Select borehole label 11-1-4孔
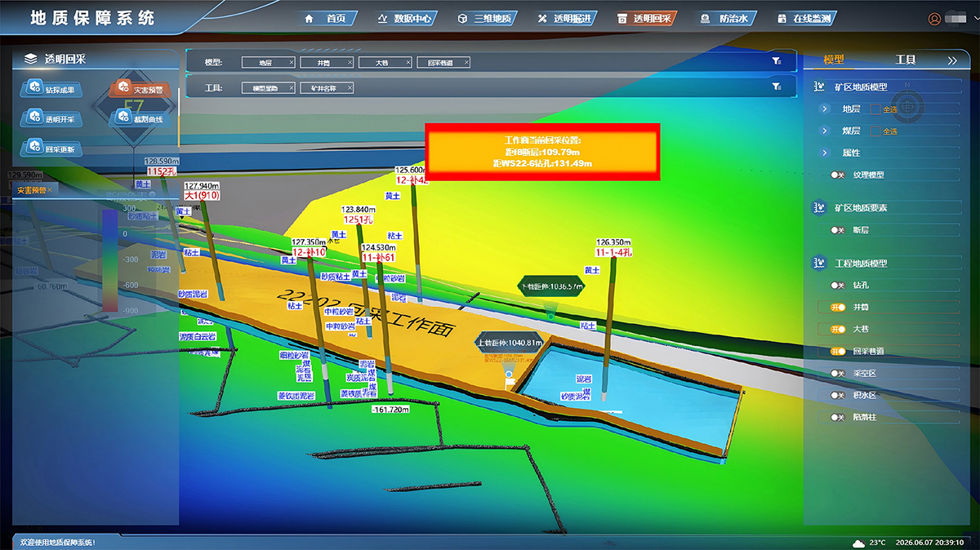Image resolution: width=980 pixels, height=550 pixels. tap(615, 253)
